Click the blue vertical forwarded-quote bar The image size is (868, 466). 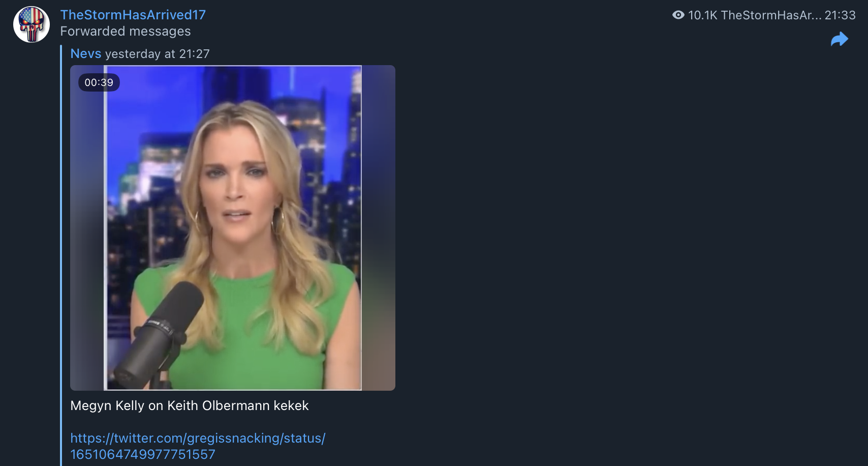click(x=61, y=255)
